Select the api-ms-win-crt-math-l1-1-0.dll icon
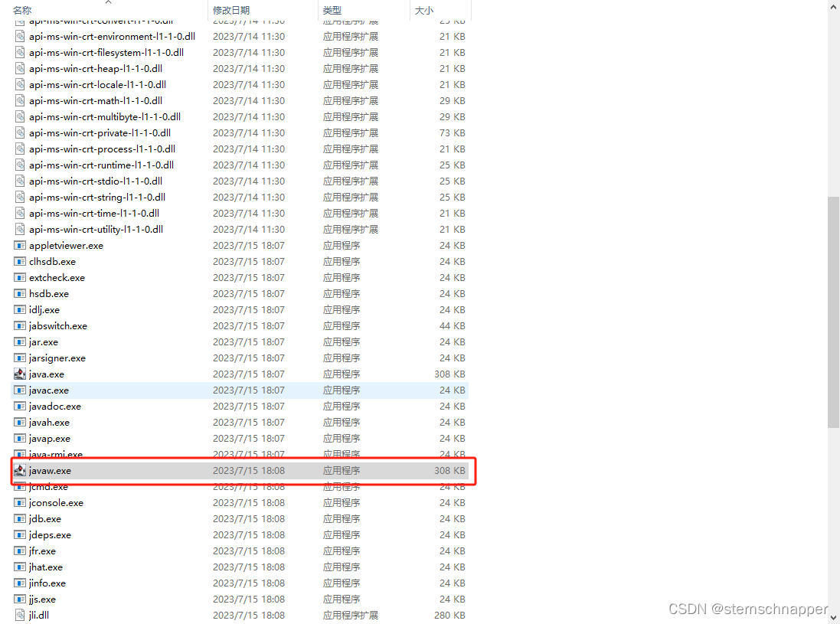This screenshot has width=840, height=624. pyautogui.click(x=18, y=100)
